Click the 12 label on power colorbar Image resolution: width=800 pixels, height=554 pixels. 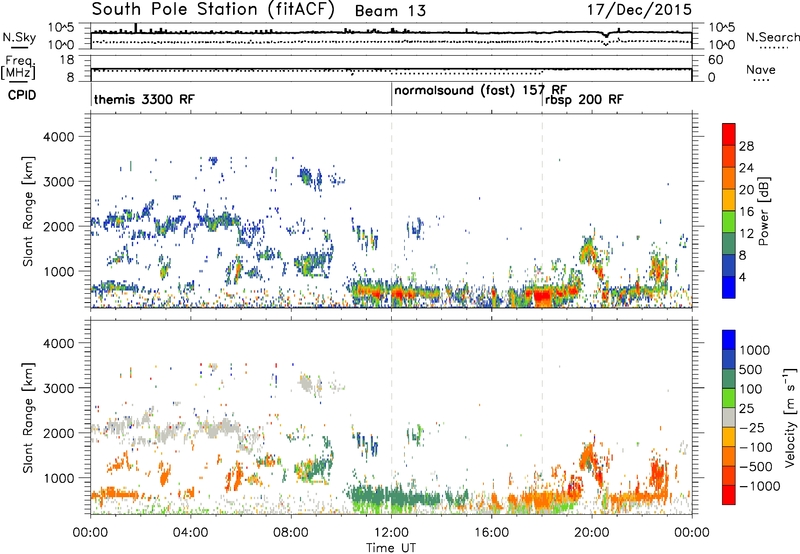click(x=746, y=234)
